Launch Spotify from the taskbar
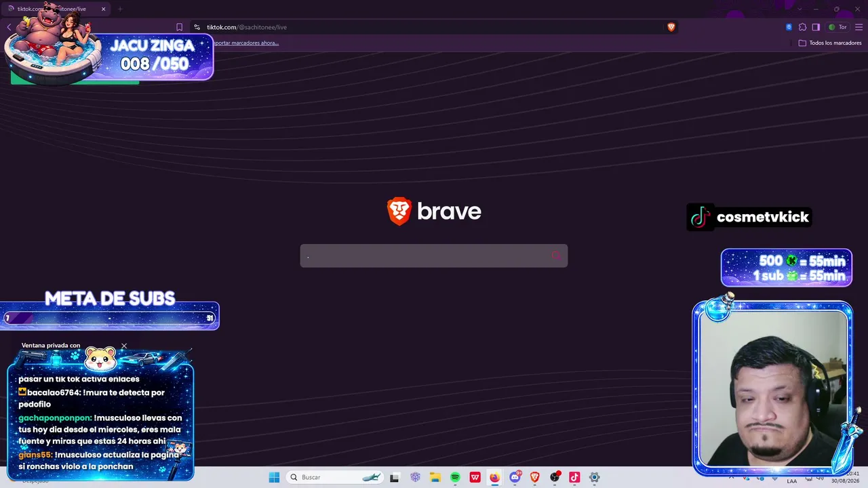868x488 pixels. pyautogui.click(x=455, y=477)
